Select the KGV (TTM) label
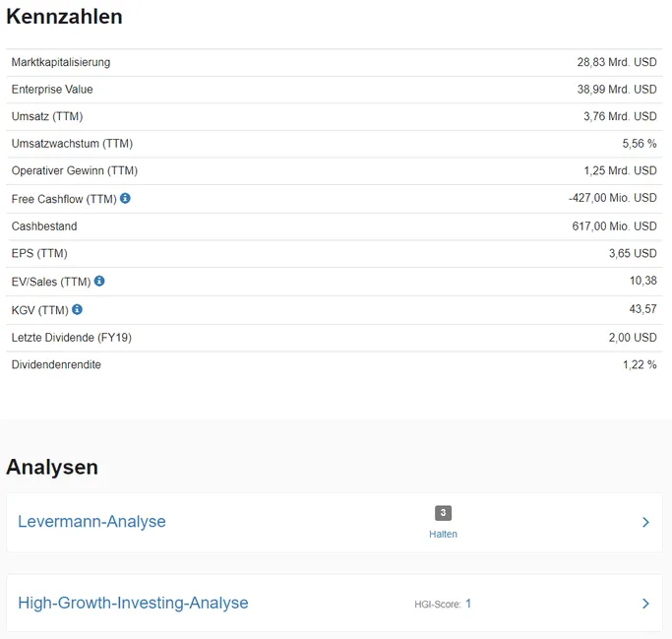The width and height of the screenshot is (672, 639). pyautogui.click(x=40, y=310)
